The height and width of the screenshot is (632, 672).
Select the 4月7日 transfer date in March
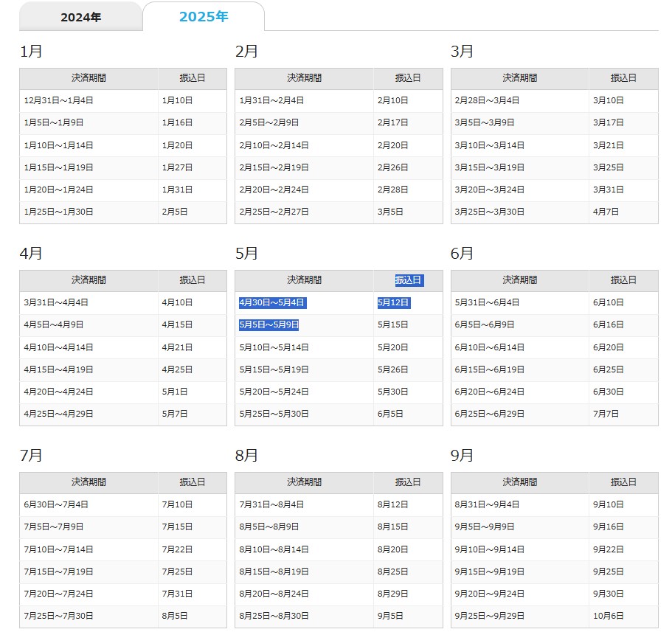(606, 212)
